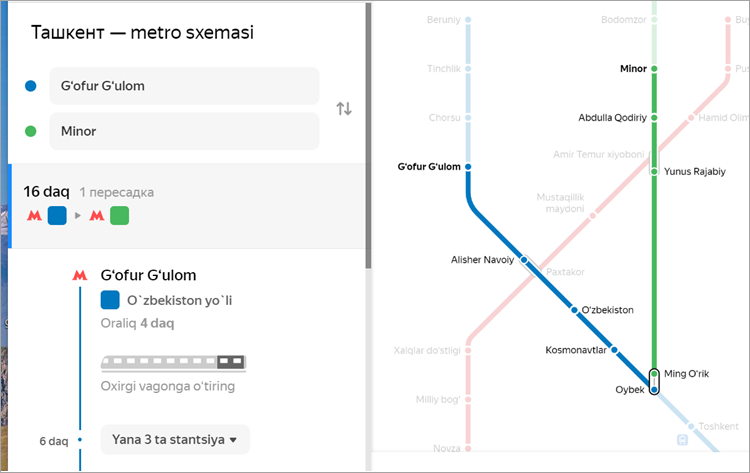The height and width of the screenshot is (473, 750).
Task: Click the railway station icon near Toshkent
Action: click(683, 440)
